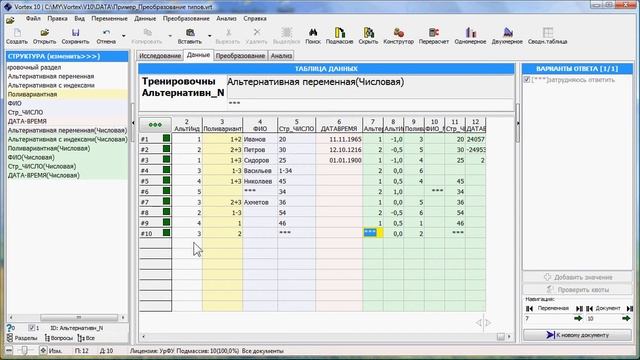Click the open-folder icon in menu bar
Image resolution: width=640 pixels, height=360 pixels.
click(x=10, y=19)
